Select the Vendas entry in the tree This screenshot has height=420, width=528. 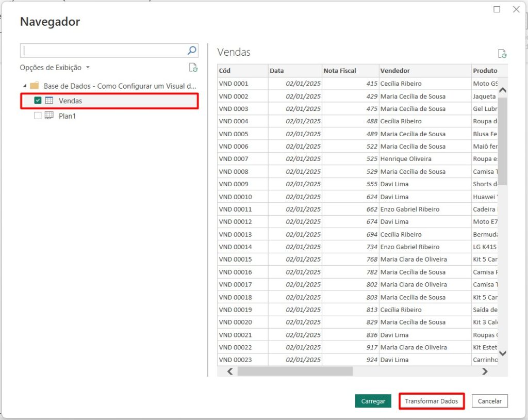click(x=72, y=101)
